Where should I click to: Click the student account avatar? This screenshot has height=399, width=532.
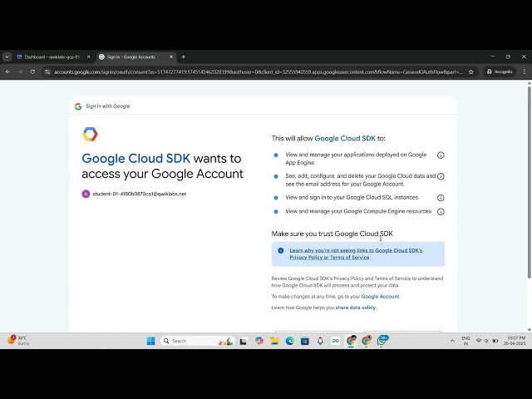pos(86,194)
